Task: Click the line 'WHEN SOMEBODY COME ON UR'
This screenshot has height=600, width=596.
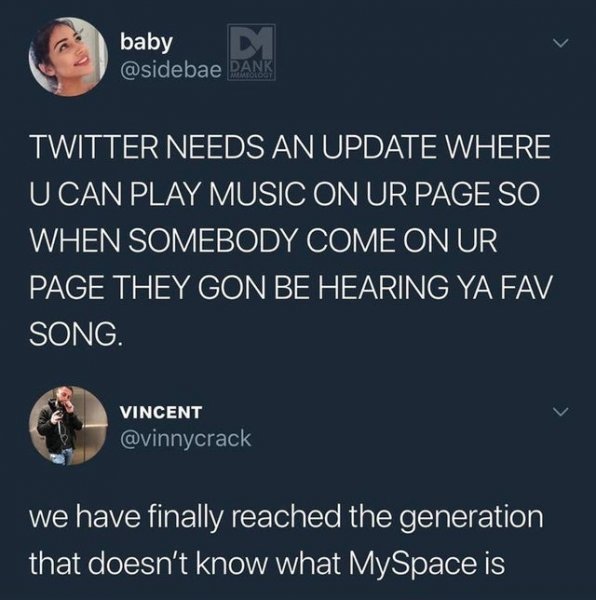Action: (264, 241)
